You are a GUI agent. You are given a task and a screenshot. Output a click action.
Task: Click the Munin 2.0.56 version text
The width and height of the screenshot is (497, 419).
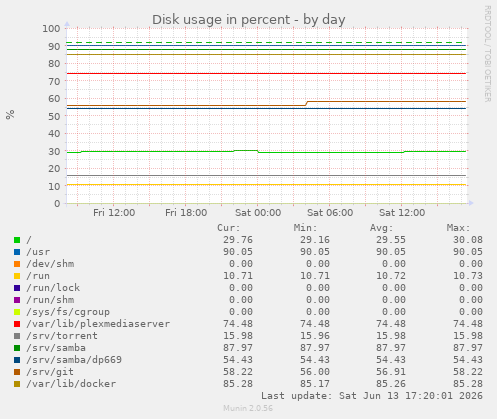point(248,408)
